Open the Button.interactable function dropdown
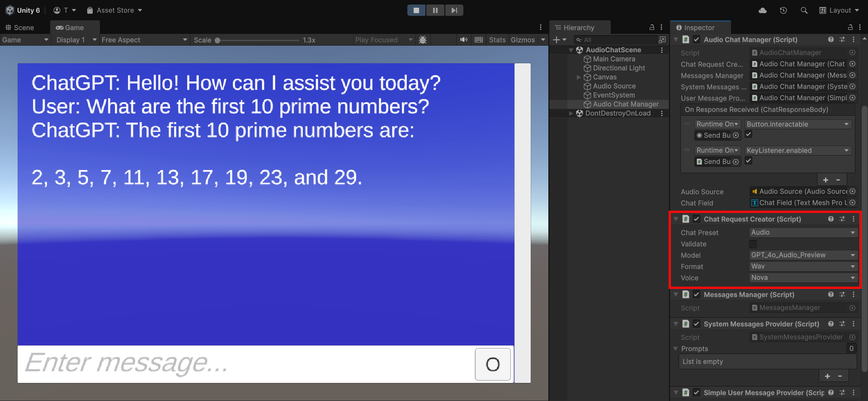The image size is (868, 401). tap(798, 124)
